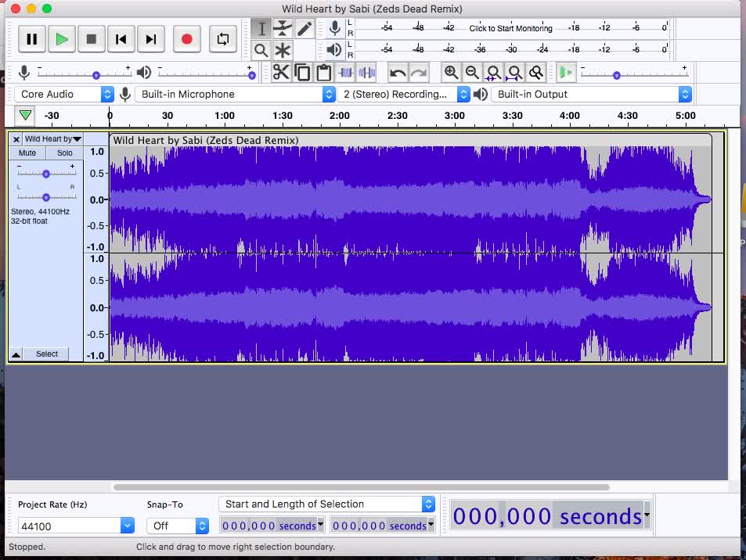Select the Envelope tool
This screenshot has width=746, height=560.
283,28
